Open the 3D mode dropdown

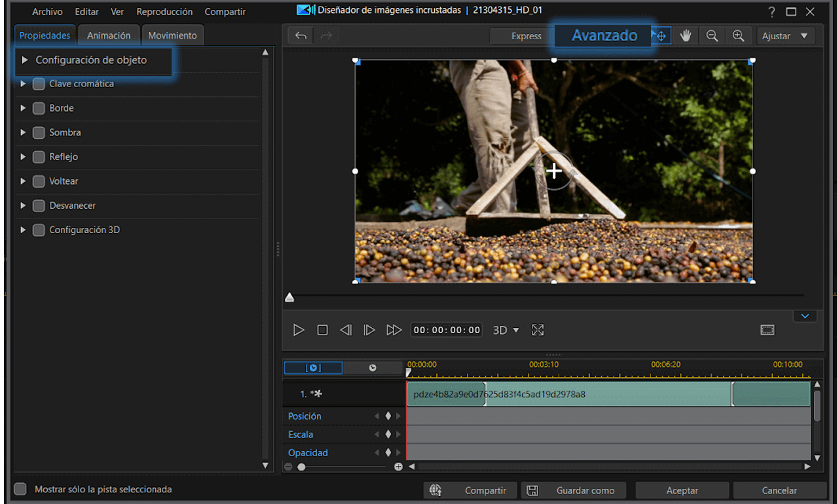(x=506, y=330)
